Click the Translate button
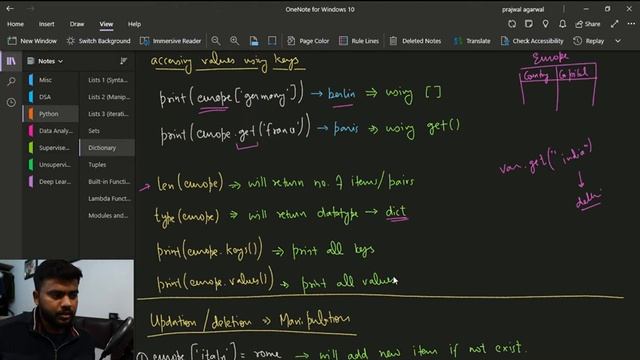The height and width of the screenshot is (360, 640). tap(472, 41)
